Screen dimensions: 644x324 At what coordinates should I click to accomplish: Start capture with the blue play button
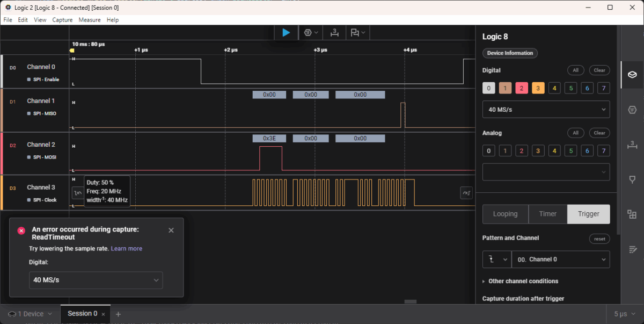click(x=286, y=33)
